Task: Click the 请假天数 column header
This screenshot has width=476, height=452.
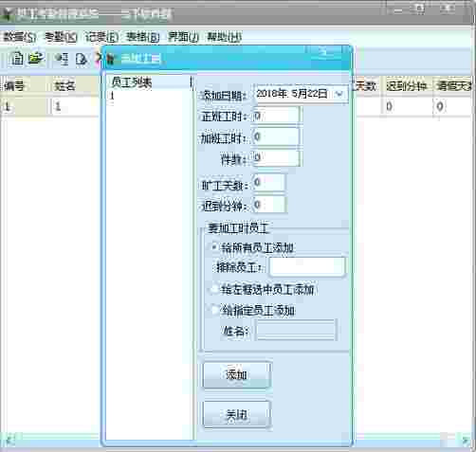Action: [x=454, y=86]
